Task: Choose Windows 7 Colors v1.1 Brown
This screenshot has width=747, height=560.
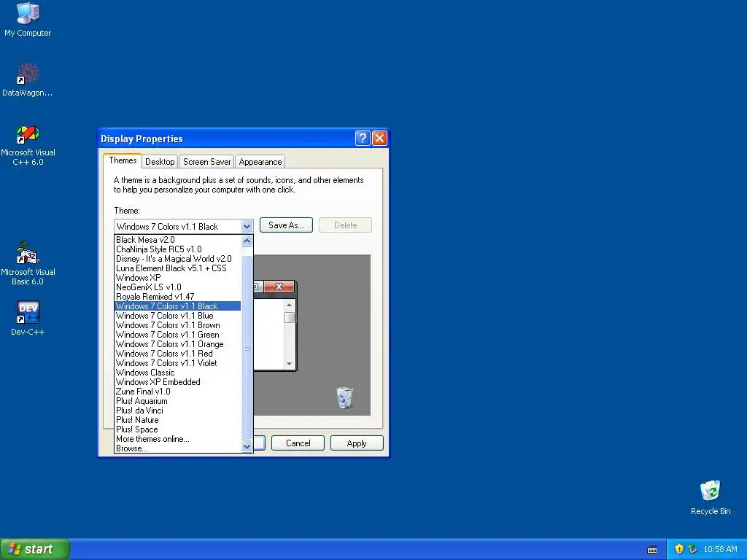Action: (178, 325)
